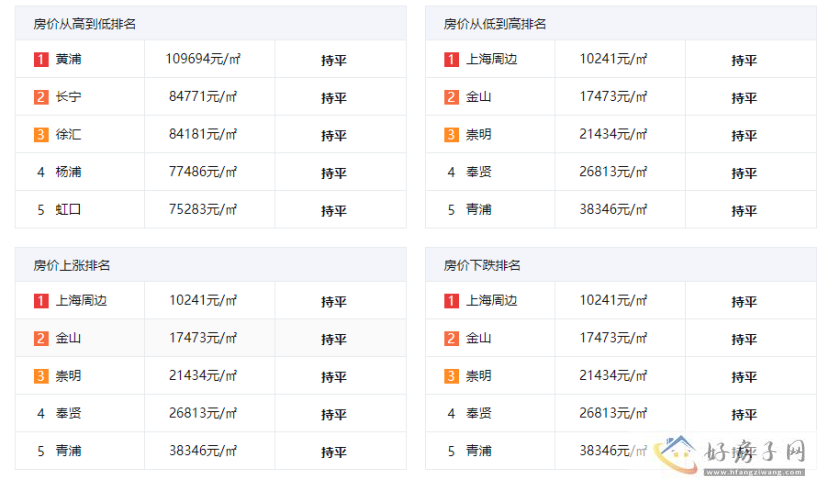This screenshot has width=829, height=480.
Task: Select 青浦 in 房价上涨排名 table
Action: click(69, 451)
